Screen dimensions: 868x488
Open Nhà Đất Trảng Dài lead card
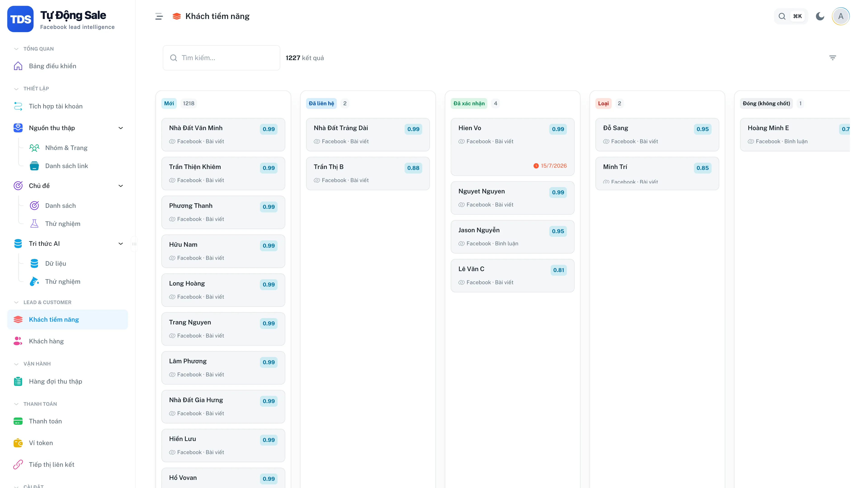tap(368, 134)
